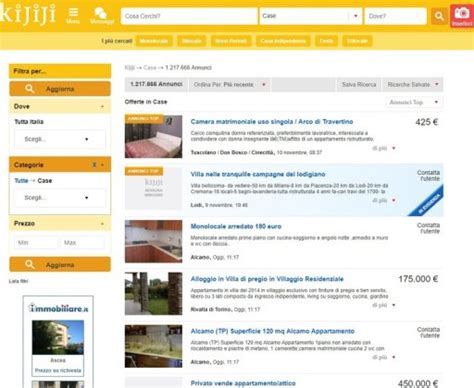Image resolution: width=474 pixels, height=388 pixels.
Task: Click the 425 € price
Action: tap(426, 122)
